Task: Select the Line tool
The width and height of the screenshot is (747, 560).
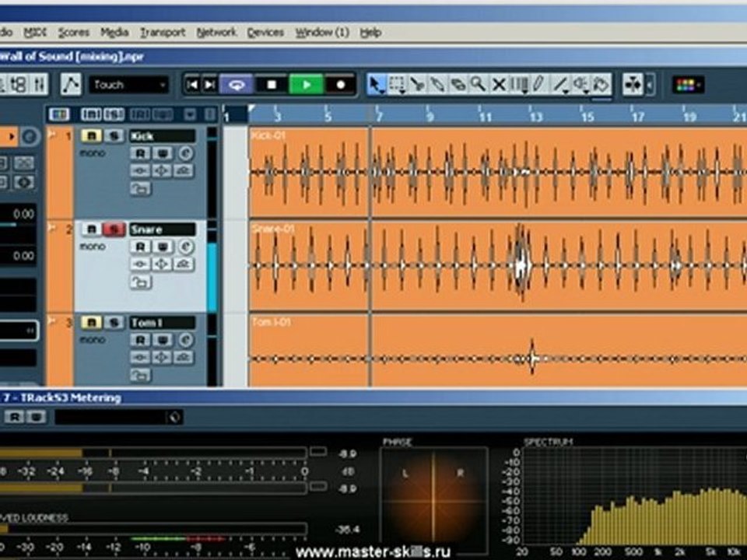Action: 559,85
